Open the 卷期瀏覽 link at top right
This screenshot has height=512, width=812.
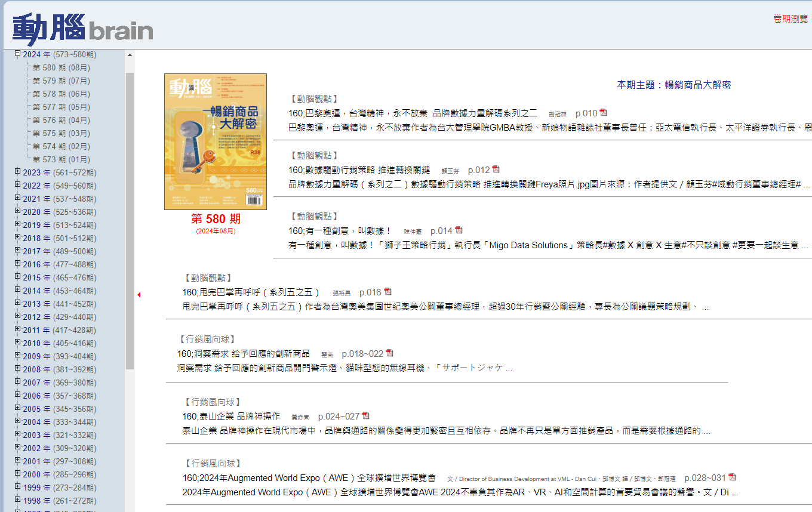pos(791,19)
